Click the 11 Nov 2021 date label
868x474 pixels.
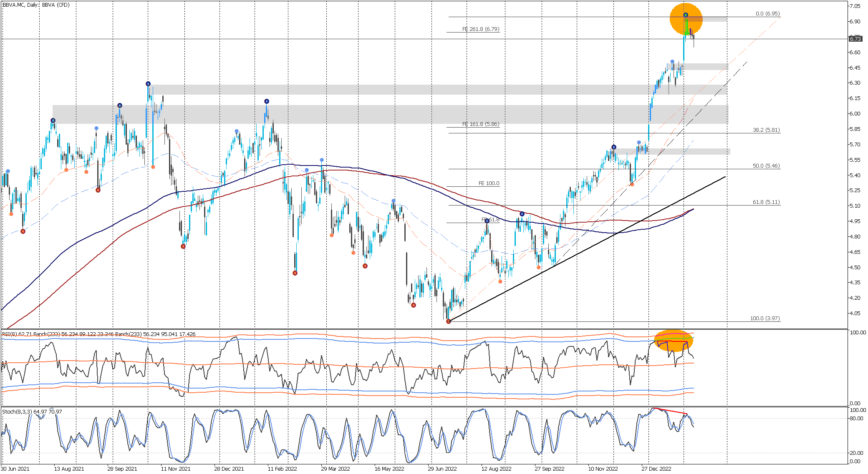[176, 469]
